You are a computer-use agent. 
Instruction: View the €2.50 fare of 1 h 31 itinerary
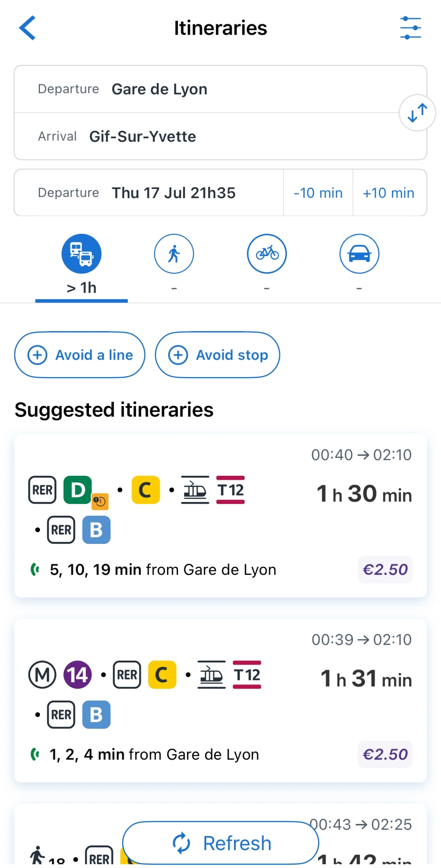pos(385,754)
